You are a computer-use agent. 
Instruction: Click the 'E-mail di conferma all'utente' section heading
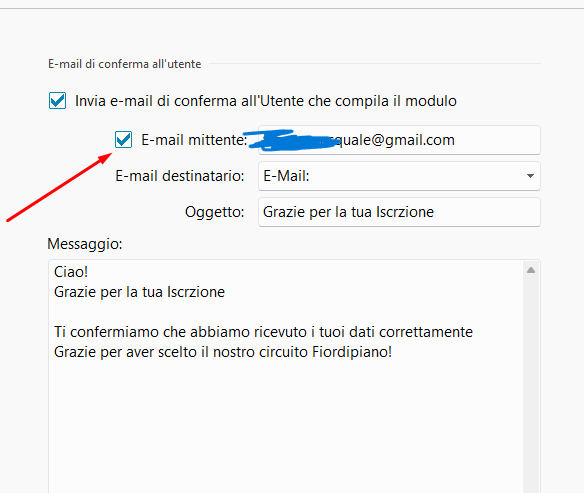click(124, 64)
